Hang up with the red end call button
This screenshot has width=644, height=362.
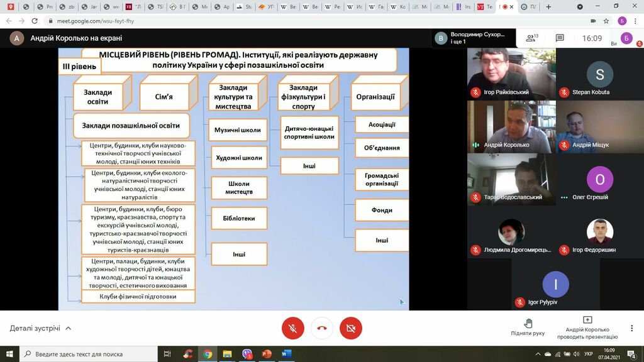[x=322, y=328]
